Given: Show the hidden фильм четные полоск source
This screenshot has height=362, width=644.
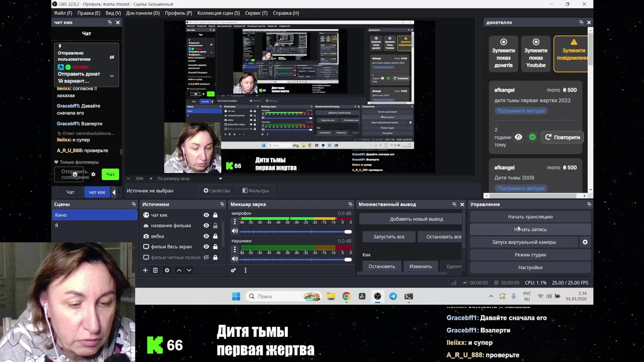Looking at the screenshot, I should pyautogui.click(x=206, y=257).
